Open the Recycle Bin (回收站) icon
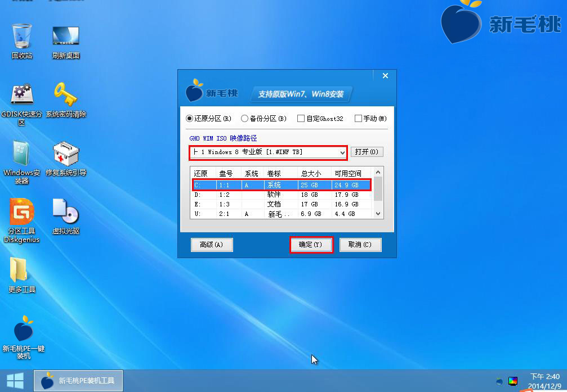Image resolution: width=567 pixels, height=392 pixels. 22,41
